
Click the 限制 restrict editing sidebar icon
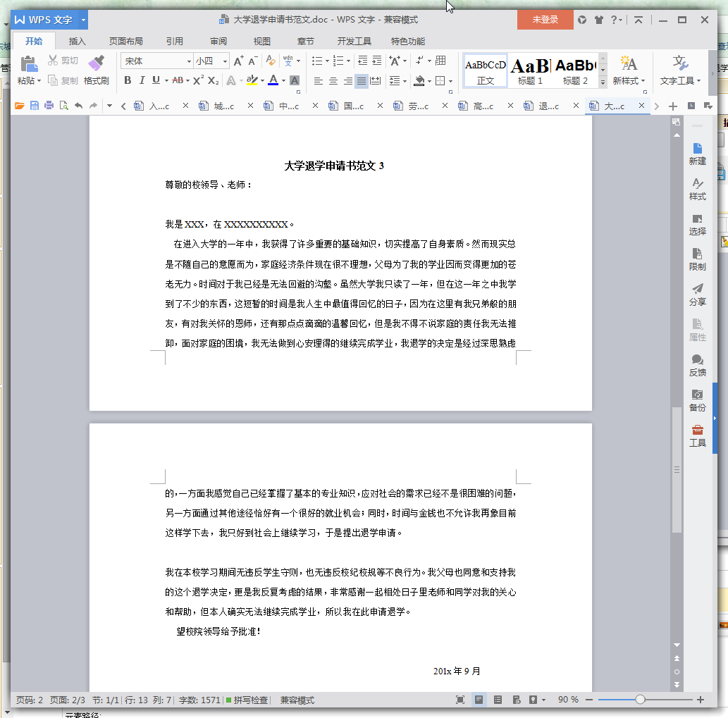click(x=698, y=260)
